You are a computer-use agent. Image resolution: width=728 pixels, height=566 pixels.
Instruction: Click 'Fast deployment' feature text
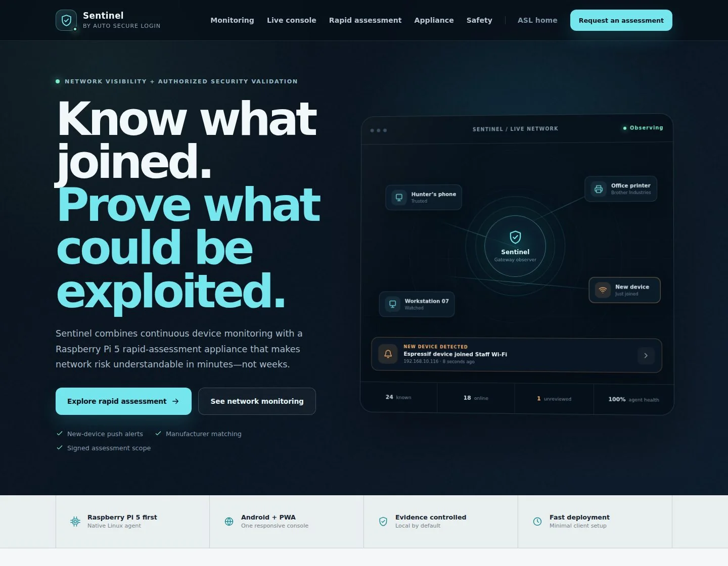coord(579,517)
